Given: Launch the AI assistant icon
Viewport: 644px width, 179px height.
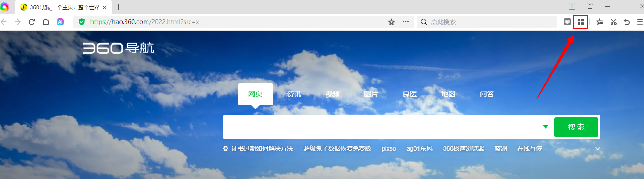Looking at the screenshot, I should [60, 22].
